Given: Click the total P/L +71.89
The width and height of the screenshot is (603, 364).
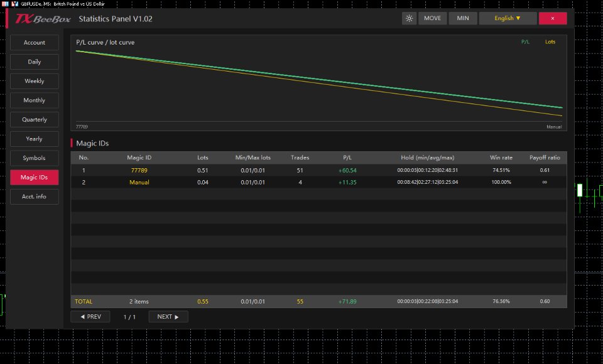Looking at the screenshot, I should pos(347,302).
